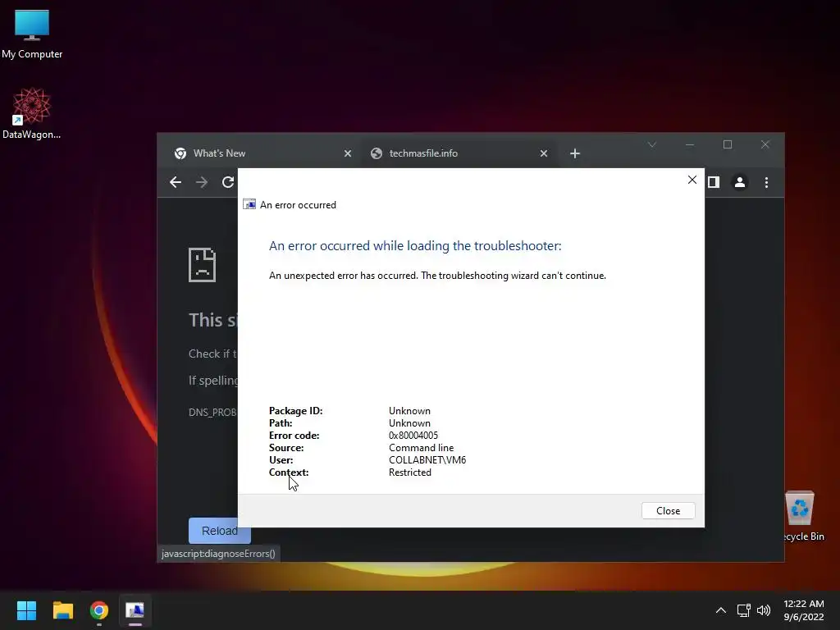840x630 pixels.
Task: Dismiss troubleshooter dialog with X
Action: pos(692,180)
